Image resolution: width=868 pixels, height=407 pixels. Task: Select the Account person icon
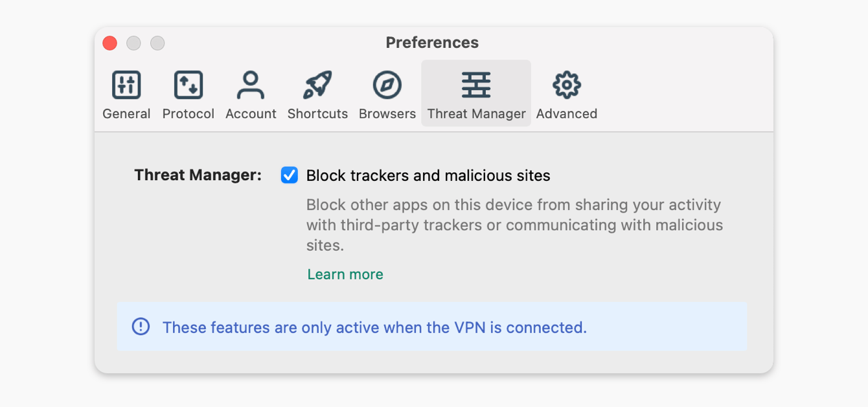[251, 84]
